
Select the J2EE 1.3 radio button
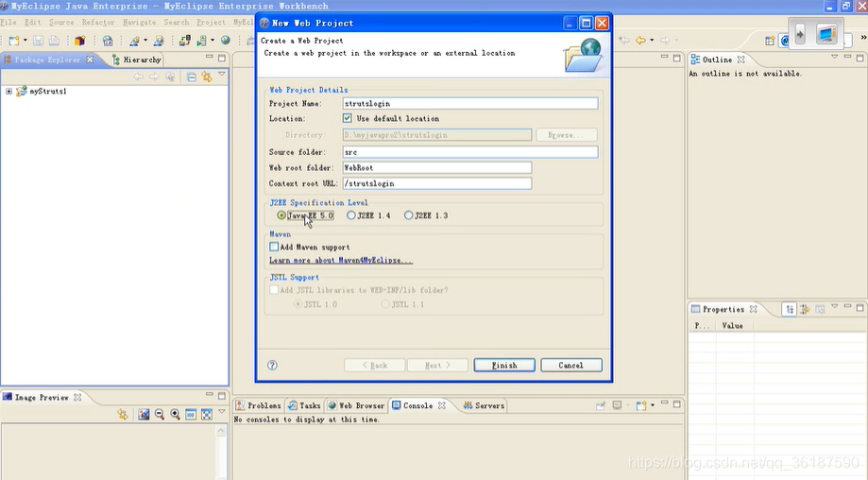(409, 215)
